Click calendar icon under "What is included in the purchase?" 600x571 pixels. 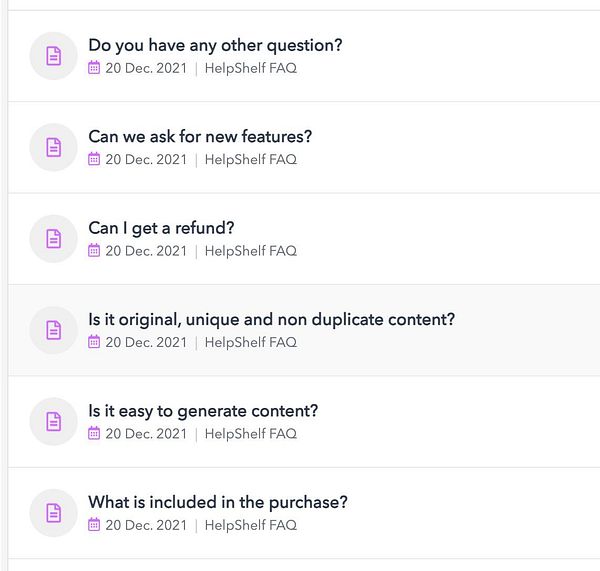click(x=94, y=525)
